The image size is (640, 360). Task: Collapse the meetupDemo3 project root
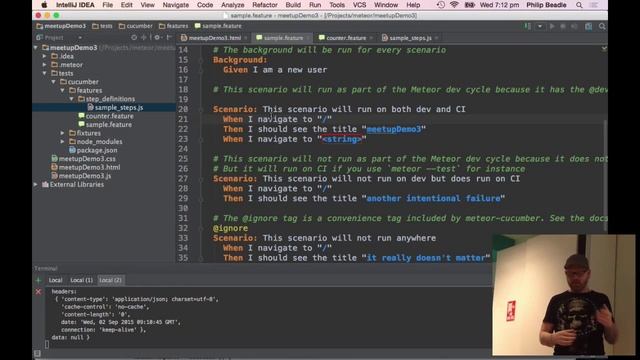pos(36,48)
